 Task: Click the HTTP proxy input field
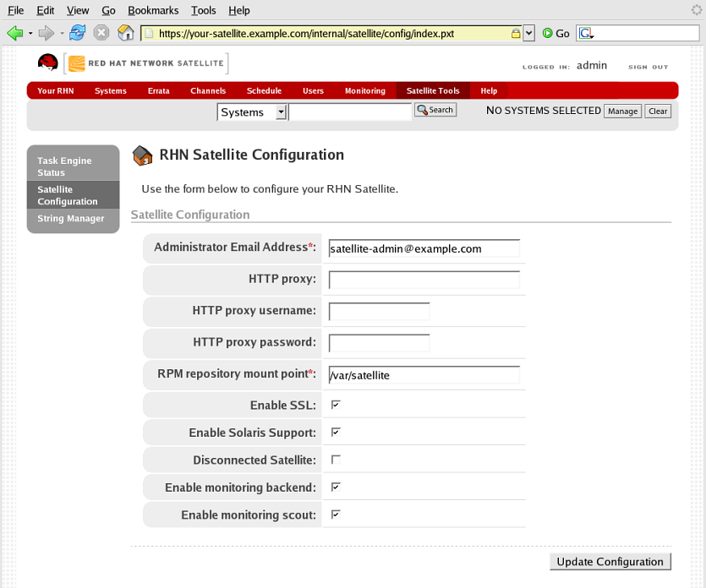pos(424,280)
